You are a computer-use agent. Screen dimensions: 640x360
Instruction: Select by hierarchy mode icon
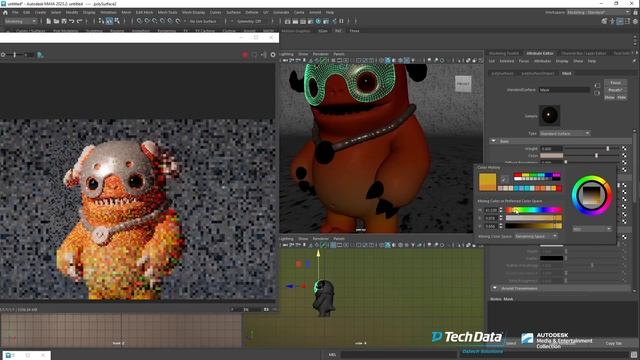point(101,21)
